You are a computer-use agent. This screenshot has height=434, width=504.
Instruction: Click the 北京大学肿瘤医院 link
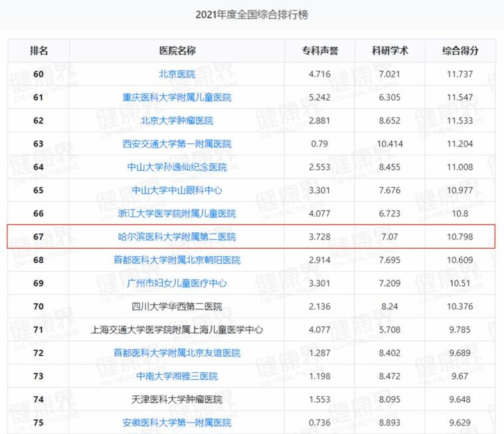click(177, 120)
